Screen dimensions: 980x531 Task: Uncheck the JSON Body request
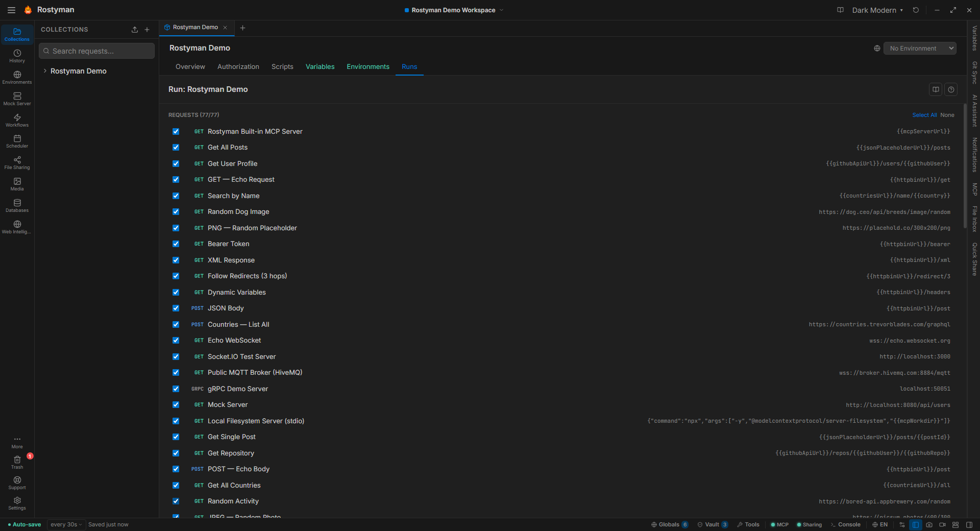(x=176, y=308)
